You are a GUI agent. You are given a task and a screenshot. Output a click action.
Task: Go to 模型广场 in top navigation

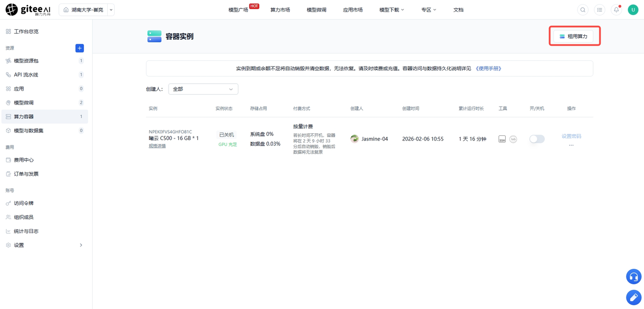click(238, 10)
